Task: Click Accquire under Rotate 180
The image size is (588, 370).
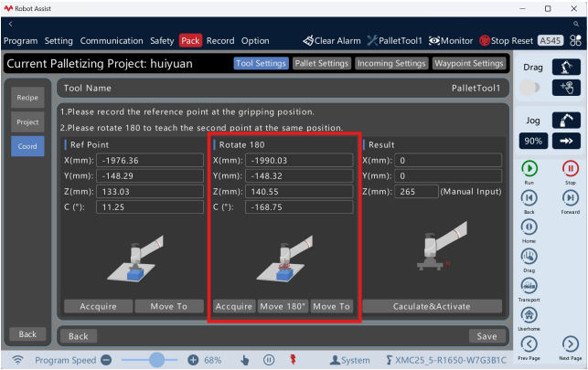Action: point(234,306)
